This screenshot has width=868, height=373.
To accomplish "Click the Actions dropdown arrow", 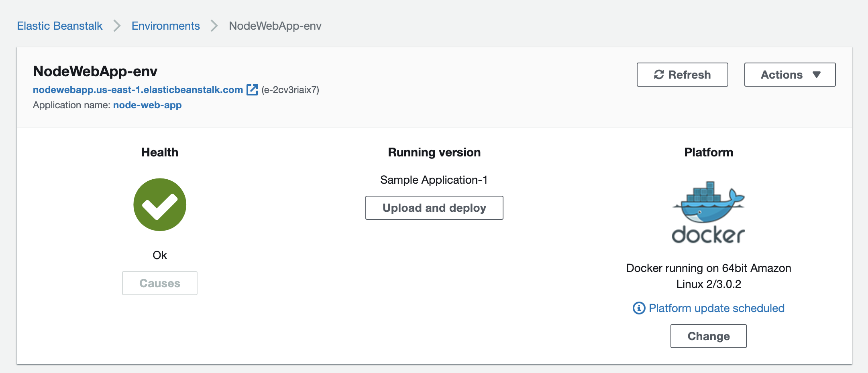I will click(x=816, y=75).
